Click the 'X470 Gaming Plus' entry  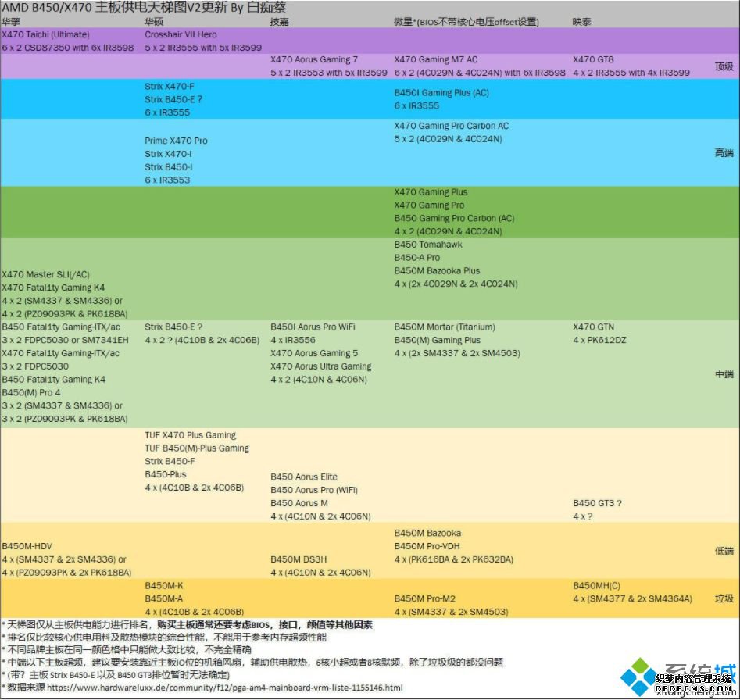(431, 192)
